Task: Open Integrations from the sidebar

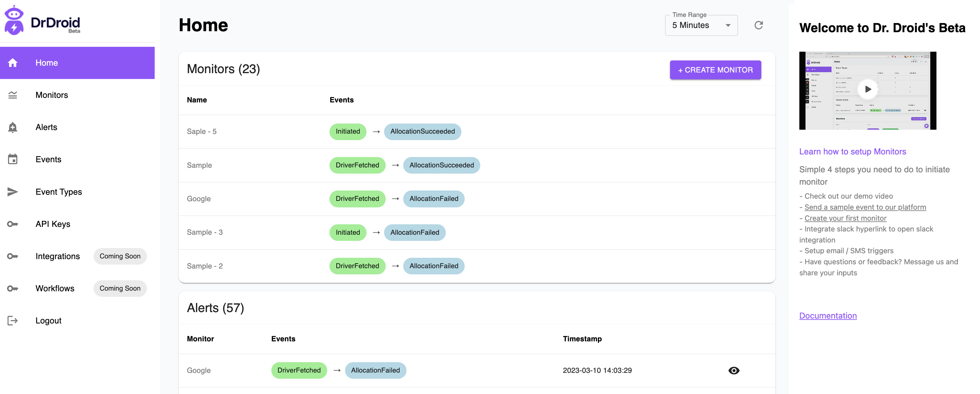Action: pyautogui.click(x=58, y=256)
